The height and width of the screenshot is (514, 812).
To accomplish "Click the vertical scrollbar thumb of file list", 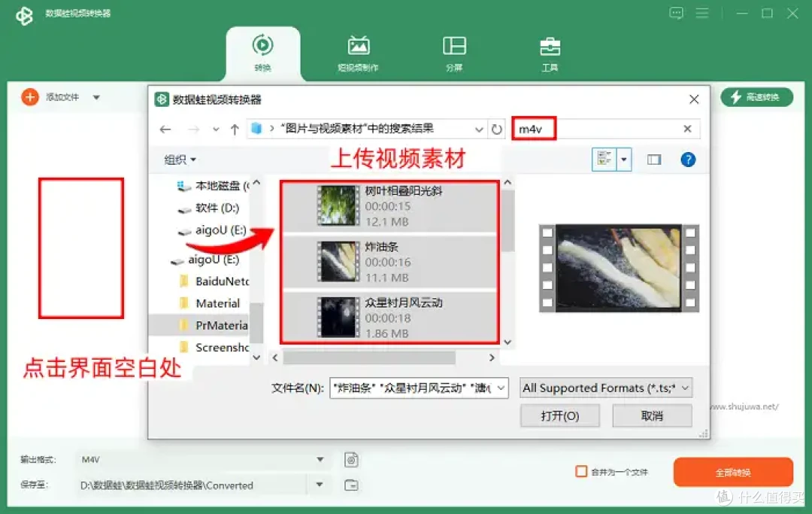I will click(x=508, y=221).
